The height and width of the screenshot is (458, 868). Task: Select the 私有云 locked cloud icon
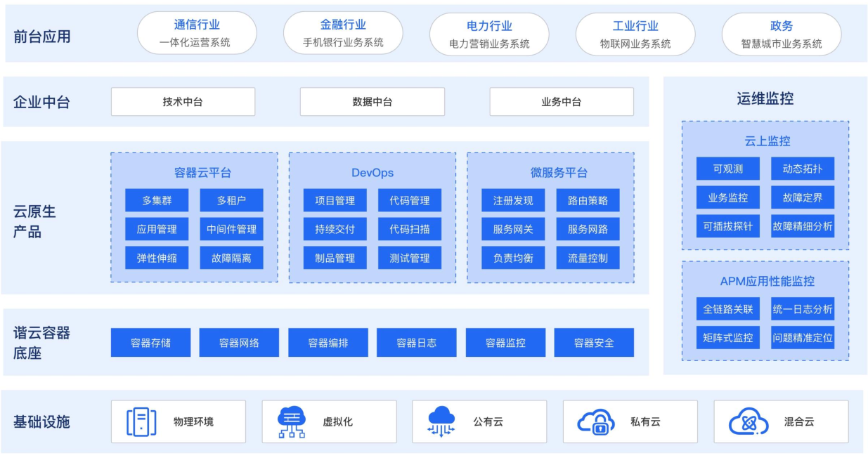coord(595,421)
